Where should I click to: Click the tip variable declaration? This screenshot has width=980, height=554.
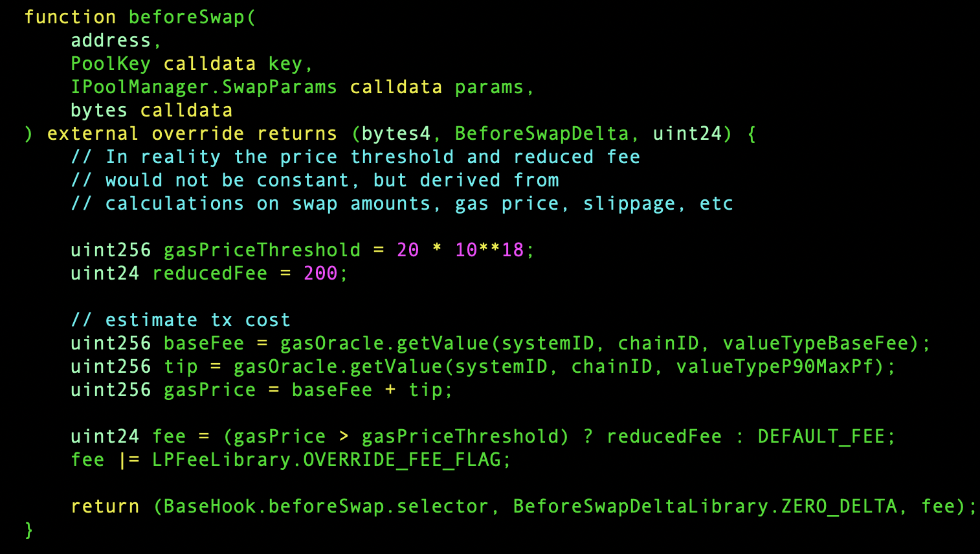pyautogui.click(x=181, y=367)
